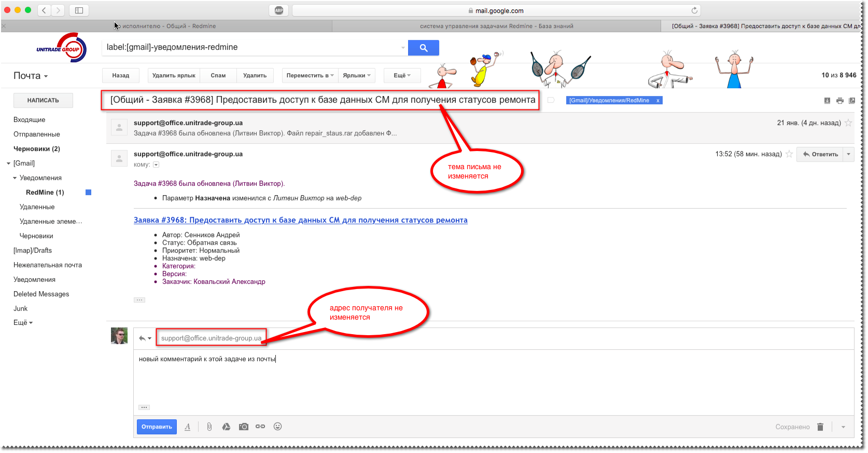Click the Unitrade Group logo
868x453 pixels.
[x=61, y=48]
